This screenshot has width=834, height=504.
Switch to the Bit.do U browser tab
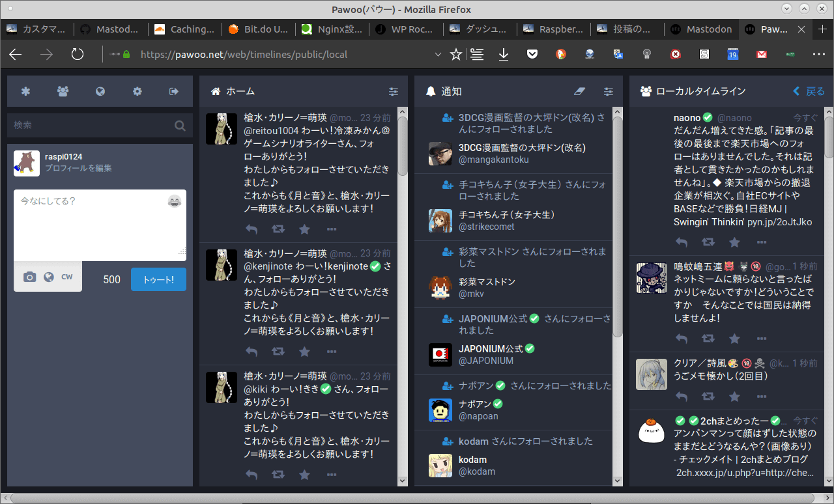tap(259, 29)
